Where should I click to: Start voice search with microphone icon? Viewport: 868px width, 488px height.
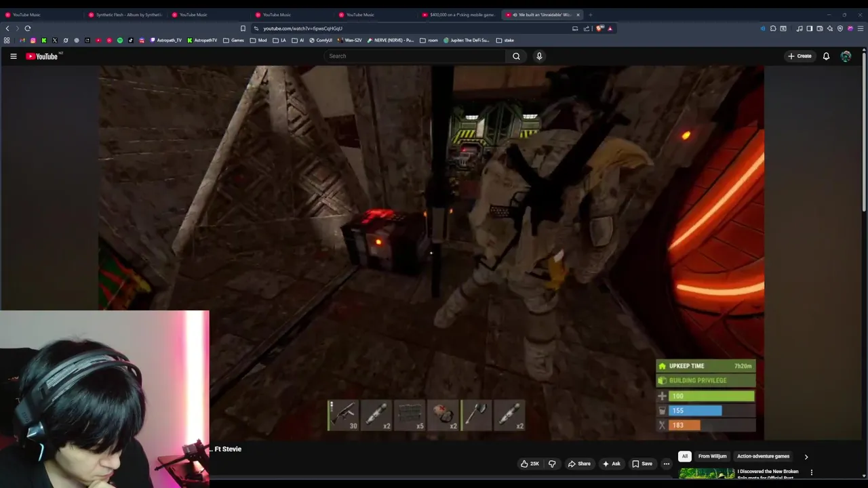(x=539, y=56)
